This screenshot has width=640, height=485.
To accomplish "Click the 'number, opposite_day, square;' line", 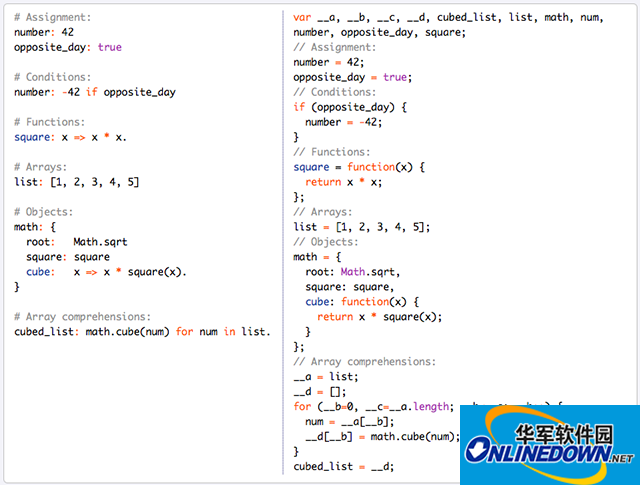I will (379, 33).
